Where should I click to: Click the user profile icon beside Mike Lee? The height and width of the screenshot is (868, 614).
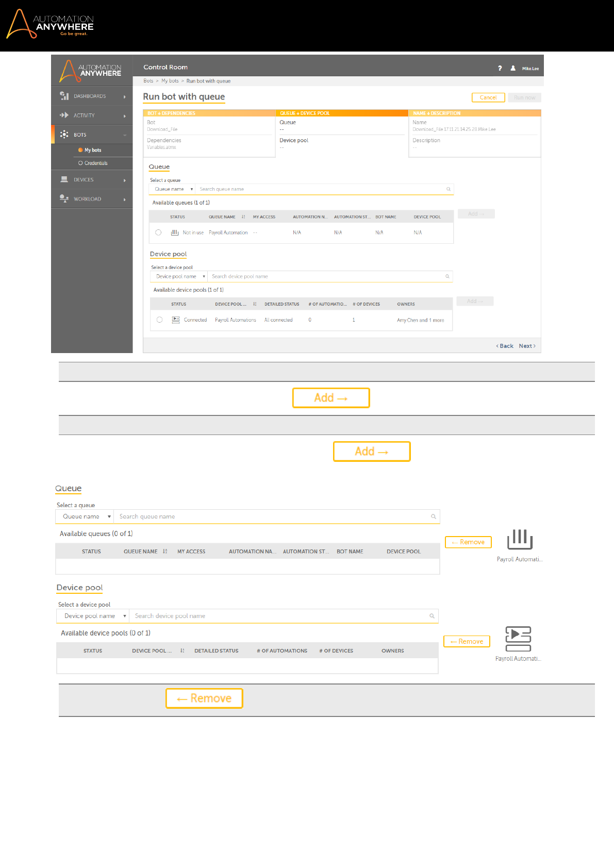[513, 68]
